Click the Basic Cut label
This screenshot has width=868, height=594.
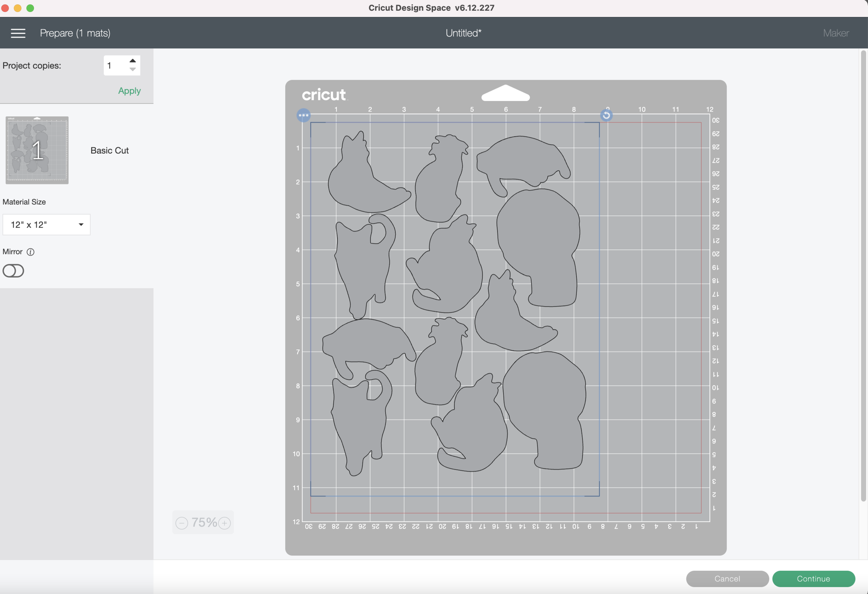coord(109,150)
